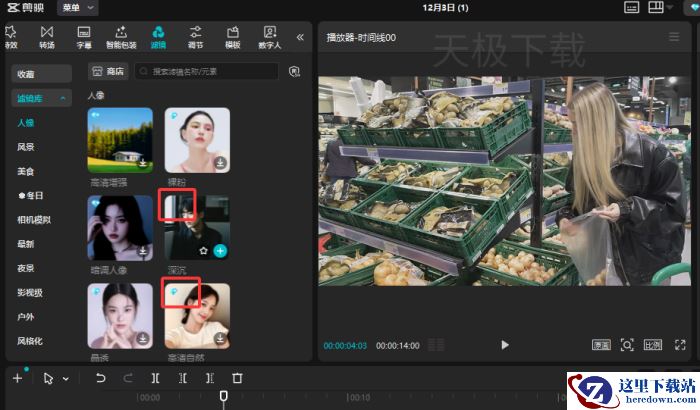The height and width of the screenshot is (410, 700).
Task: Delete the selected clip with trash icon
Action: [x=238, y=378]
